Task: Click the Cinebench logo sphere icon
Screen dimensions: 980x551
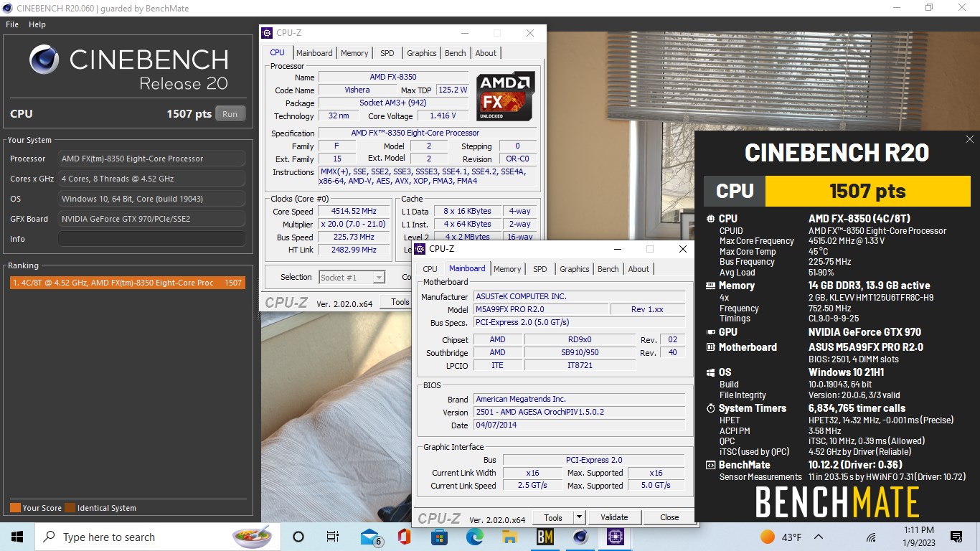Action: pyautogui.click(x=44, y=60)
